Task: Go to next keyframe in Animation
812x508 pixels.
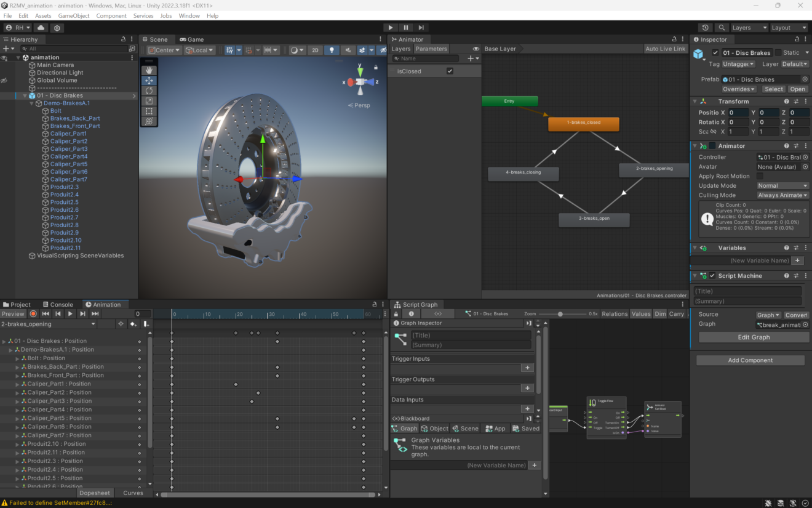Action: (x=82, y=314)
